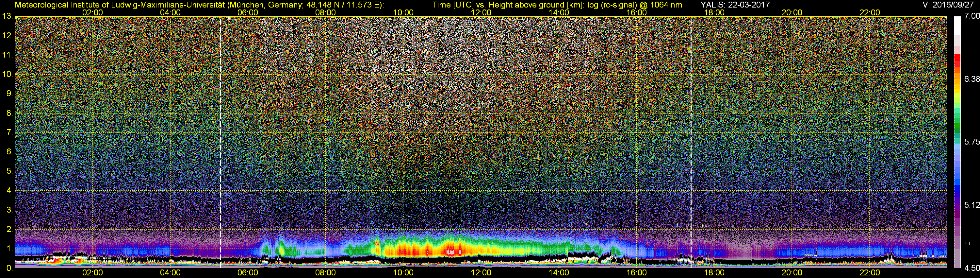
Task: Select the 22:00 label on the bottom time axis
Action: (x=870, y=273)
